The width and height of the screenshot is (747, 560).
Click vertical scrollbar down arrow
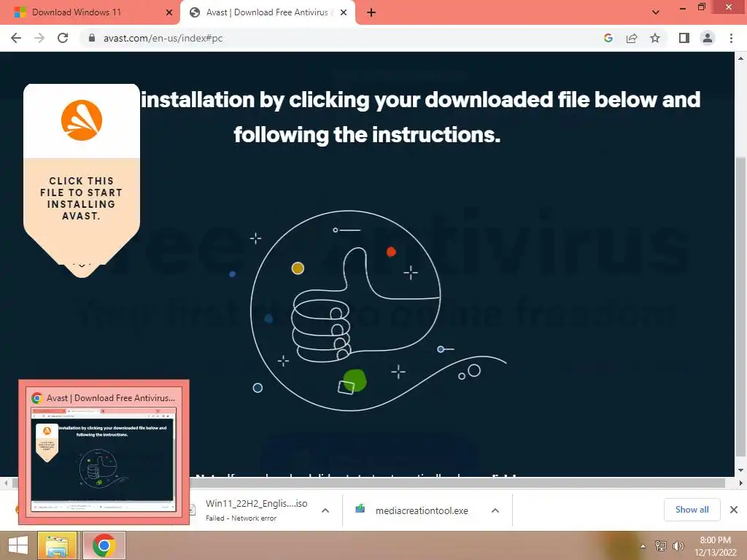click(741, 470)
